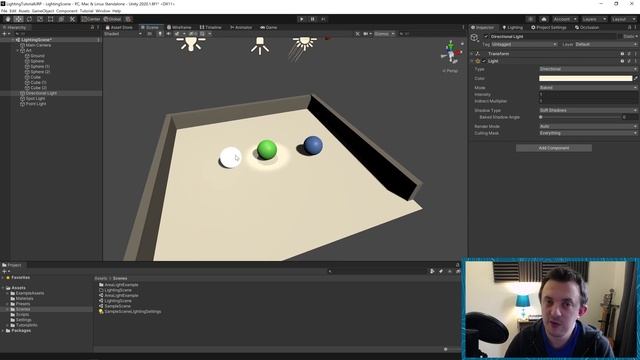Click the light Color swatch
The width and height of the screenshot is (640, 360).
[585, 78]
